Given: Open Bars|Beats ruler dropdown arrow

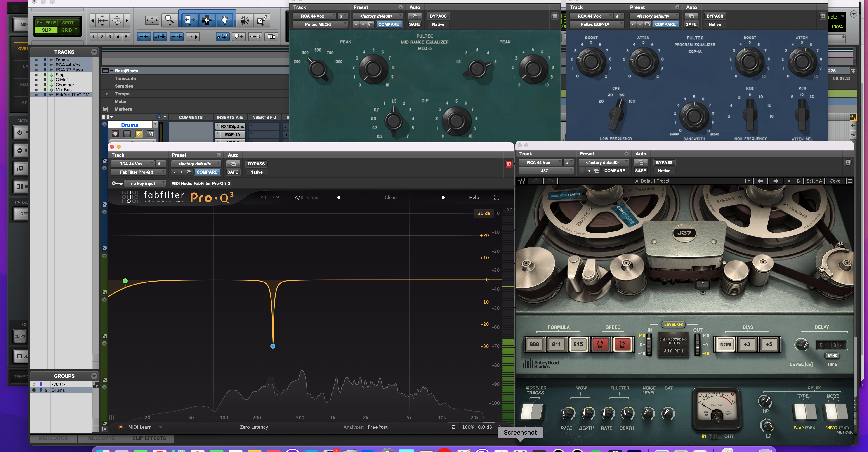Looking at the screenshot, I should click(111, 70).
